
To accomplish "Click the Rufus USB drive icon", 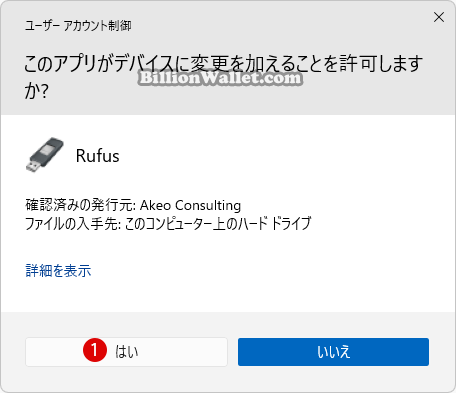I will (44, 155).
